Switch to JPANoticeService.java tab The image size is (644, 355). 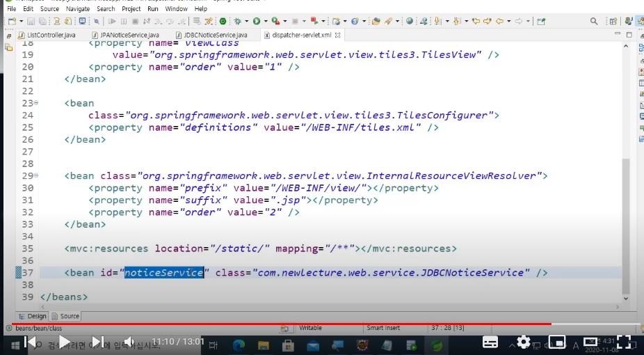pyautogui.click(x=126, y=35)
